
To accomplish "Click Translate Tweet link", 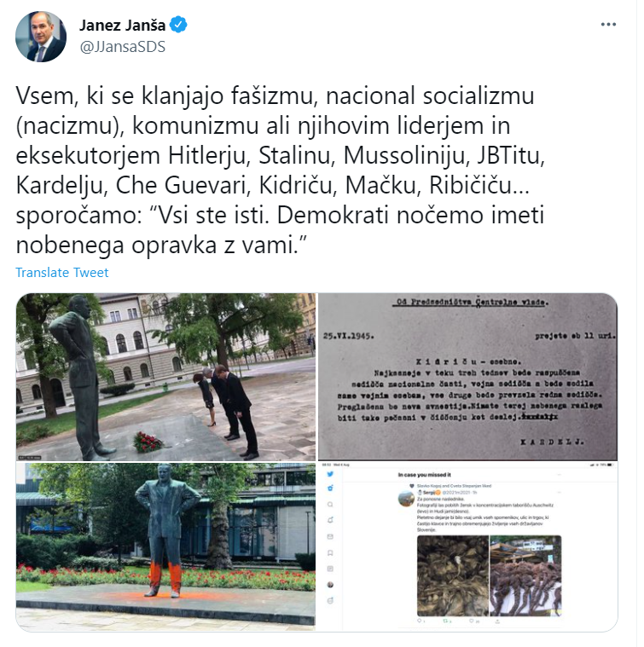I will pos(62,272).
